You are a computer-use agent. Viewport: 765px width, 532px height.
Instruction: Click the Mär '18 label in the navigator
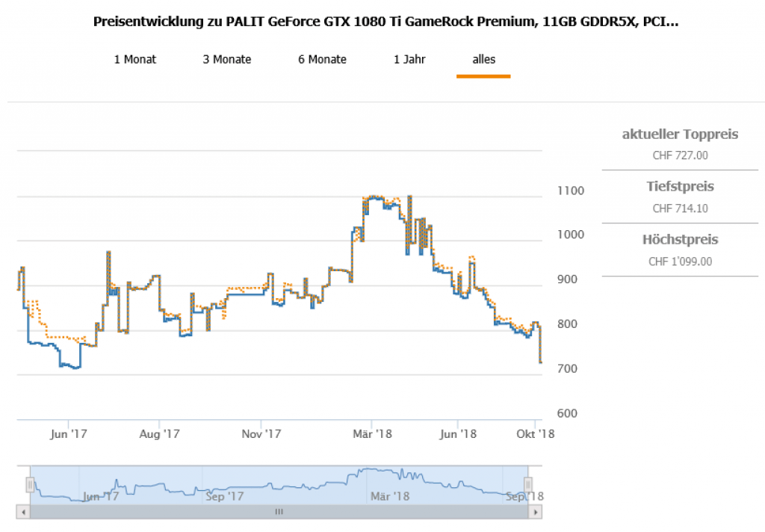click(x=389, y=496)
